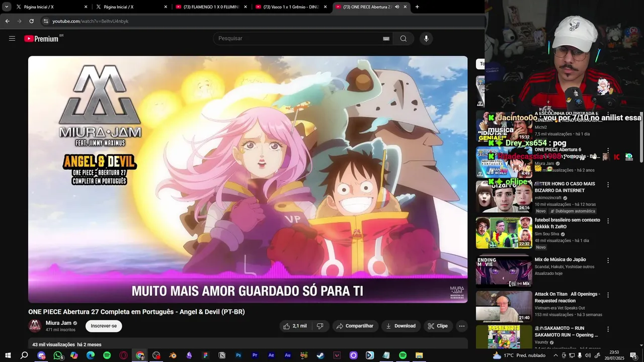Close the Vasco 1 x 1 Grêmio tab

click(x=325, y=7)
